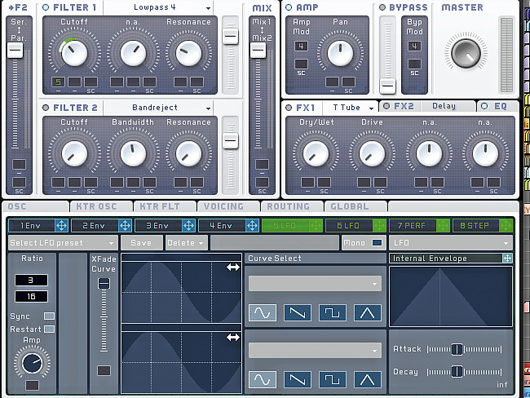Click upper LFO waveform horizontal arrows icon
Viewport: 530px width, 398px height.
233,267
